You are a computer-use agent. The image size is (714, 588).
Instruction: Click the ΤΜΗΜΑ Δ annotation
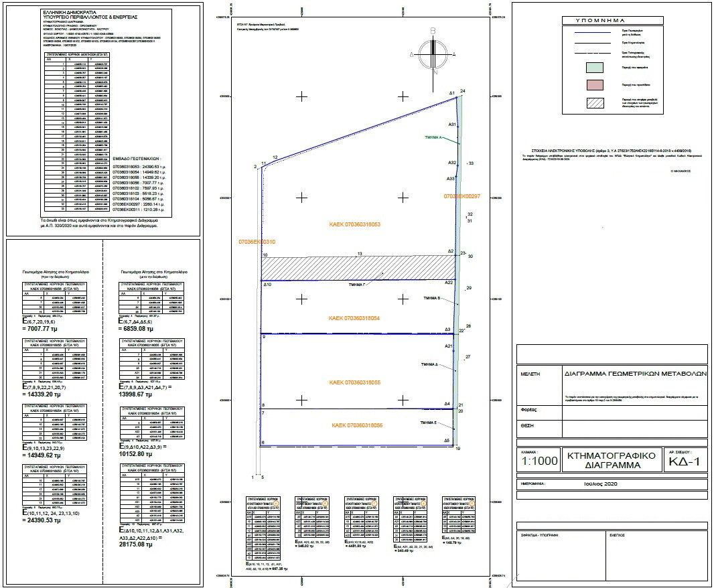[429, 364]
